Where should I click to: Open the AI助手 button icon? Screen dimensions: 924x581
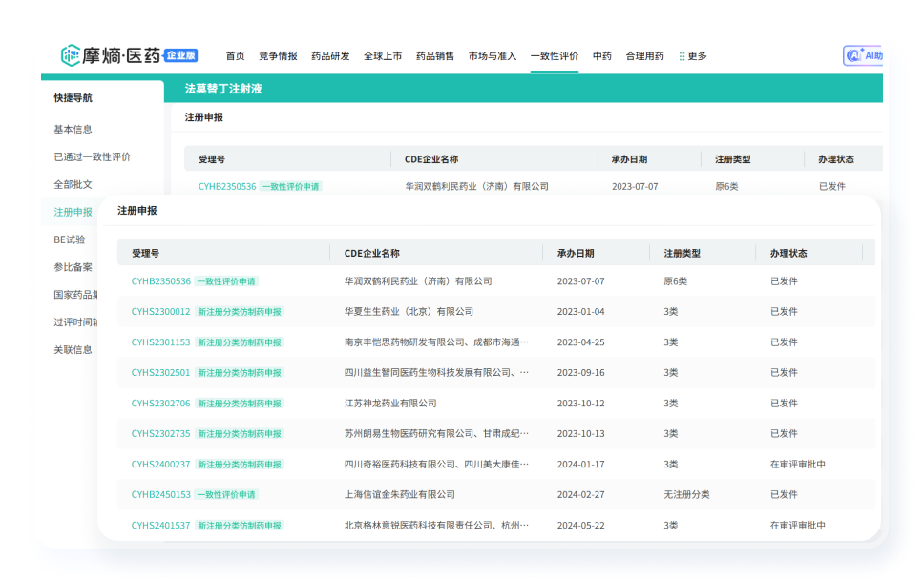tap(853, 56)
